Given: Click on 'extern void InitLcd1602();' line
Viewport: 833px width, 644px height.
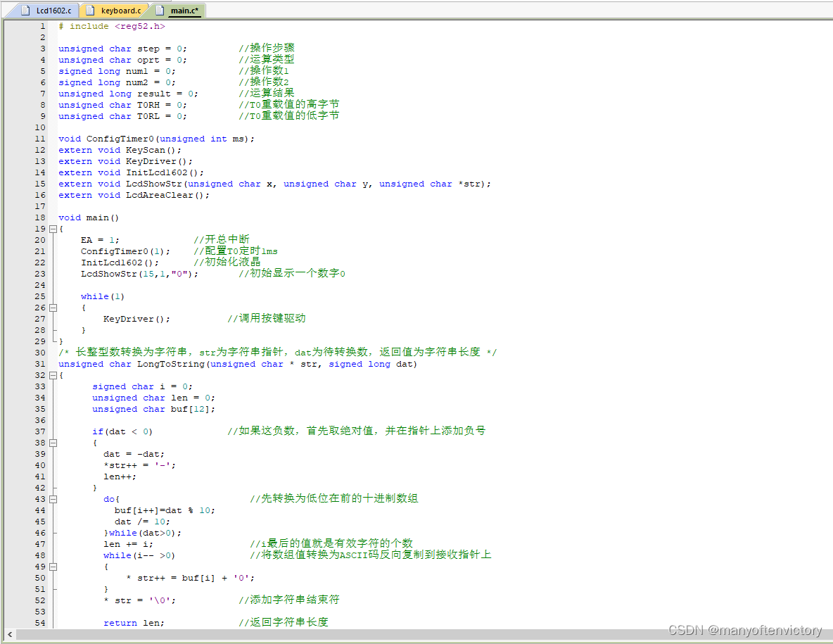Looking at the screenshot, I should [x=132, y=172].
